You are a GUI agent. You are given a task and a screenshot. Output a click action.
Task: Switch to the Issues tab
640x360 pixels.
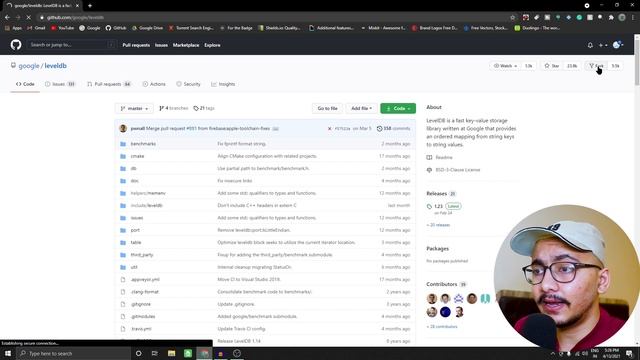pos(60,84)
